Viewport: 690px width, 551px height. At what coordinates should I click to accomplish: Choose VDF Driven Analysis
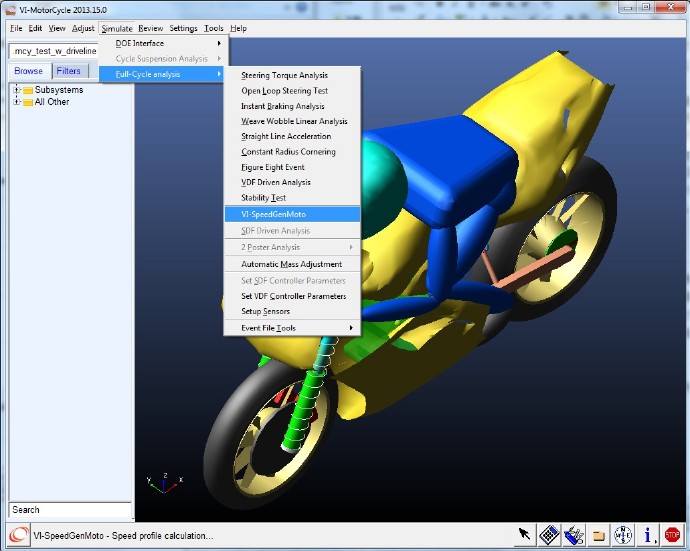coord(292,182)
